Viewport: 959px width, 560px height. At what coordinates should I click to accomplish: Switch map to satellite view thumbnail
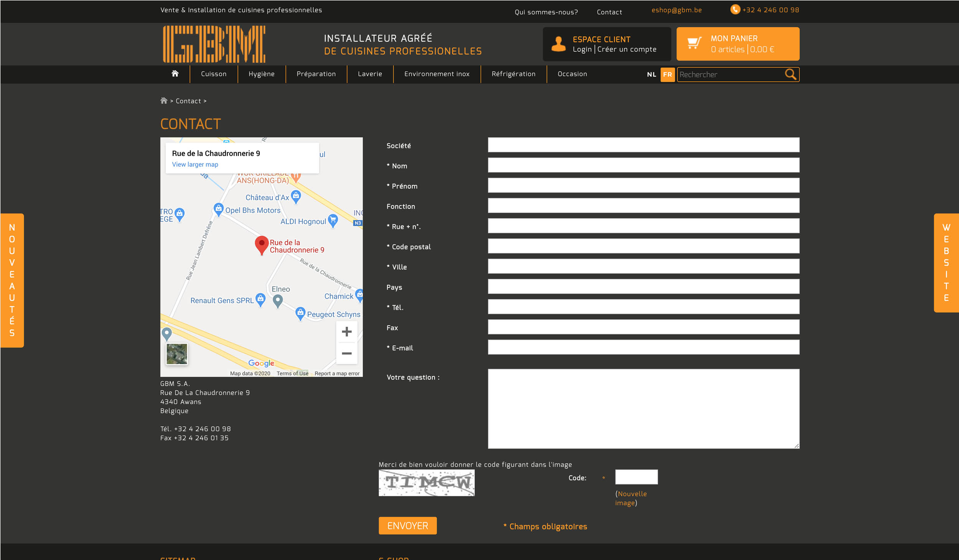(177, 353)
